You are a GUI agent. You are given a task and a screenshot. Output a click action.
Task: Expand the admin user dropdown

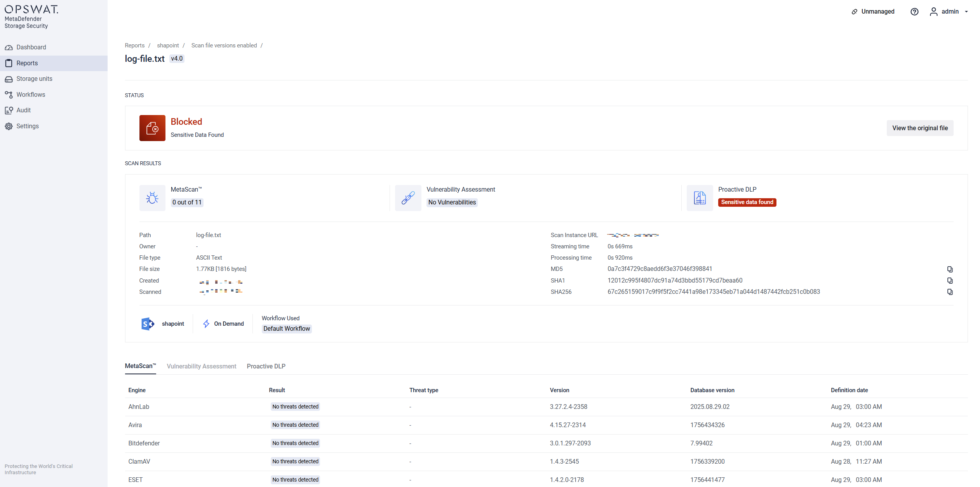coord(950,12)
